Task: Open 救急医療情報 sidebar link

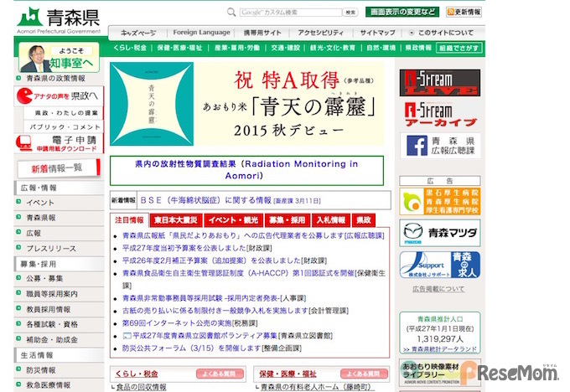Action: click(49, 385)
